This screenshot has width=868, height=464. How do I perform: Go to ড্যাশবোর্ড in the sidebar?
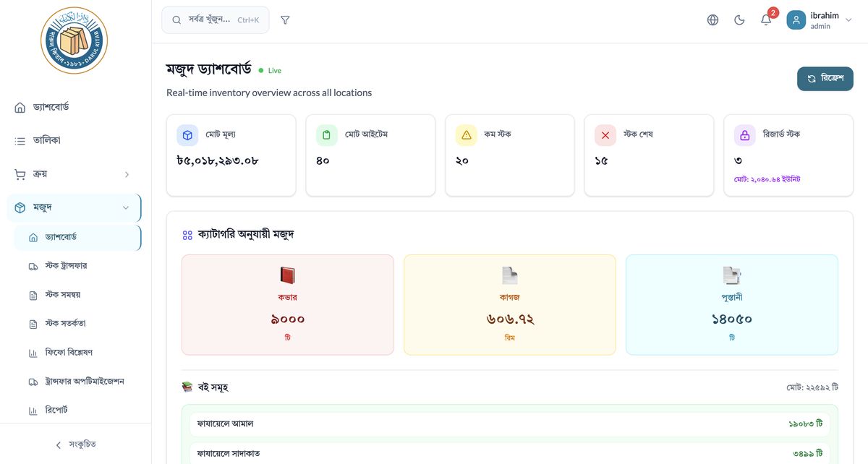coord(52,106)
